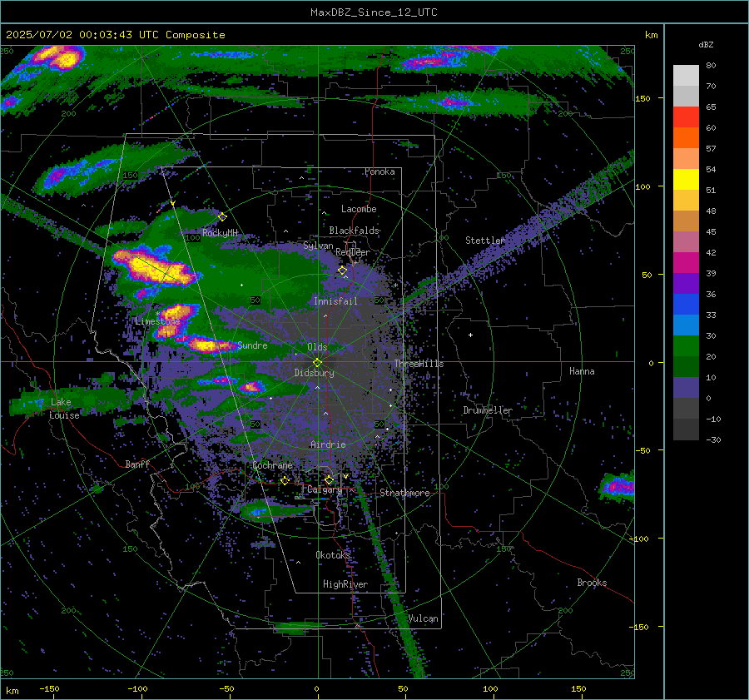Click the intense storm core northwest of Limestone
The height and width of the screenshot is (700, 749).
[x=154, y=267]
